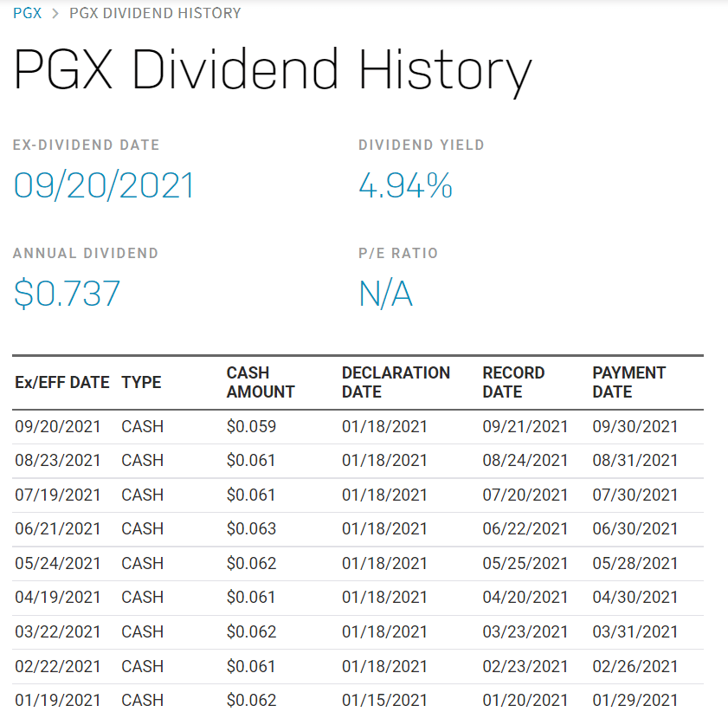Select ex-date cell 07/19/2021
The image size is (728, 712).
coord(58,495)
